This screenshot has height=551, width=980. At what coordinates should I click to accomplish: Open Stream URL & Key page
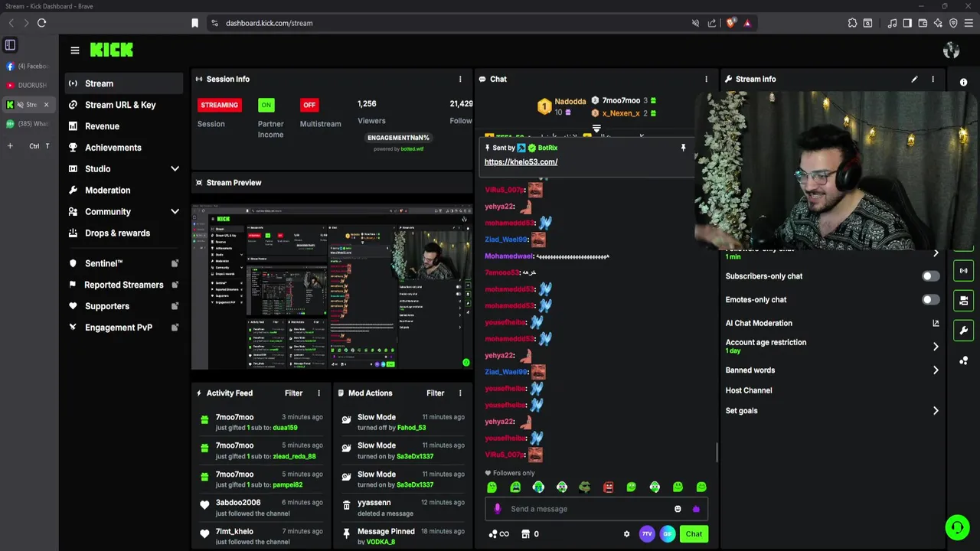124,105
